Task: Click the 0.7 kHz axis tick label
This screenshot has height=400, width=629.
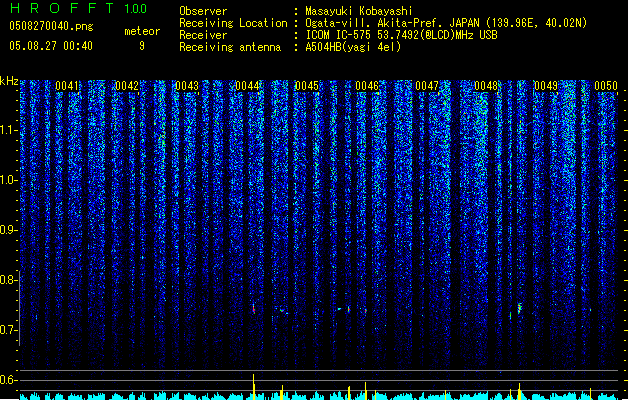Action: pyautogui.click(x=8, y=330)
